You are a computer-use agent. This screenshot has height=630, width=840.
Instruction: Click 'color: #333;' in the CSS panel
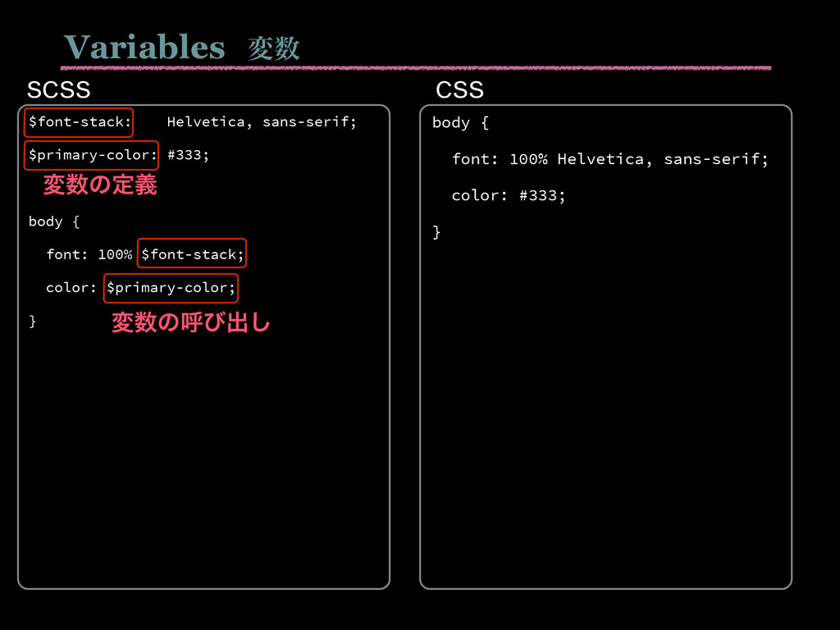point(509,195)
